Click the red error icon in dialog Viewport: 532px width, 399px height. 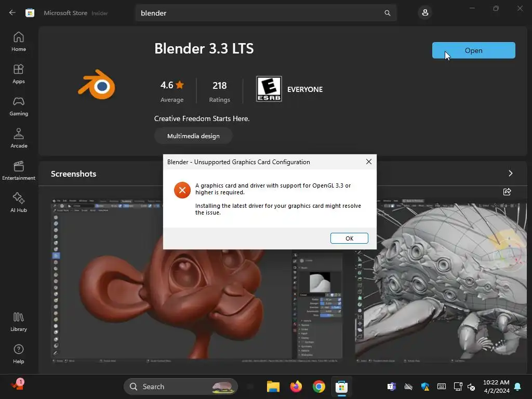point(182,190)
